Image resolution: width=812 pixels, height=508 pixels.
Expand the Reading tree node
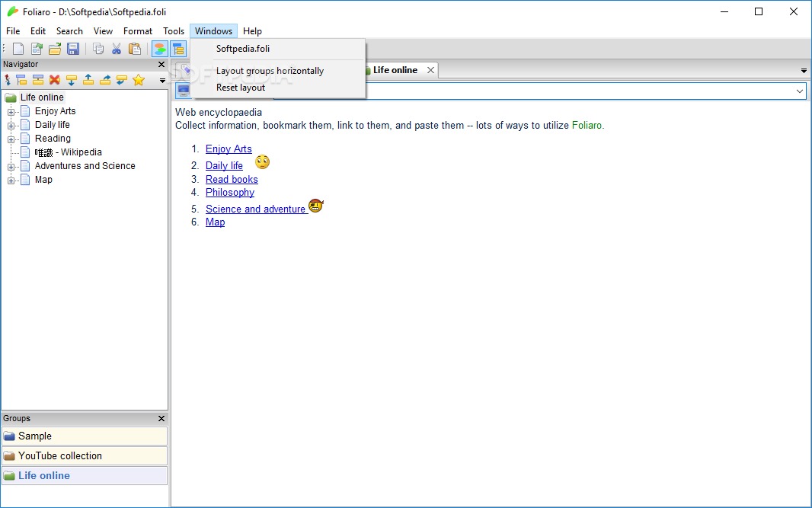pos(11,139)
